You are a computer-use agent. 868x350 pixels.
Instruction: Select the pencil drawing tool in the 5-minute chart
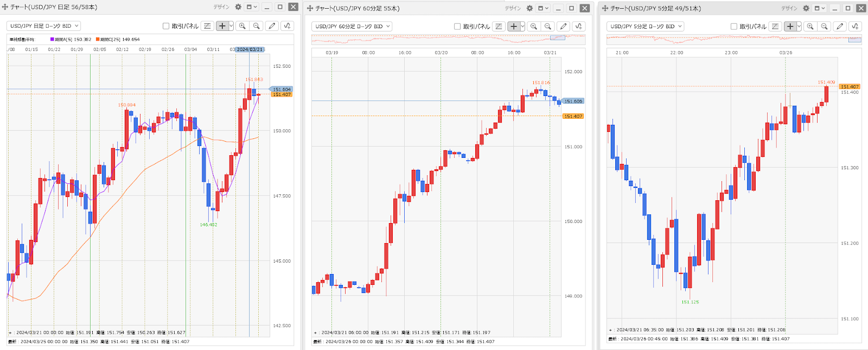840,27
